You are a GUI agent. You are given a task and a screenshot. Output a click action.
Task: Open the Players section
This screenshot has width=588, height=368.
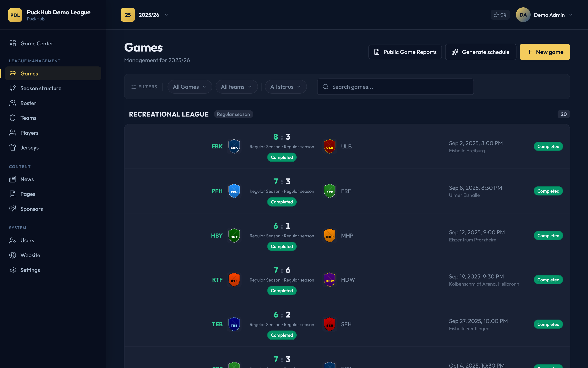coord(53,133)
